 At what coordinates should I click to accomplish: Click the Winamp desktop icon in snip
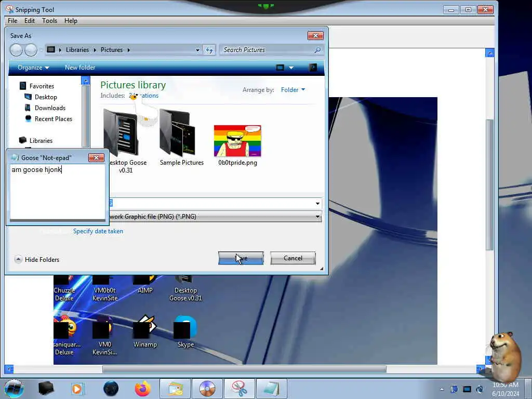tap(145, 332)
